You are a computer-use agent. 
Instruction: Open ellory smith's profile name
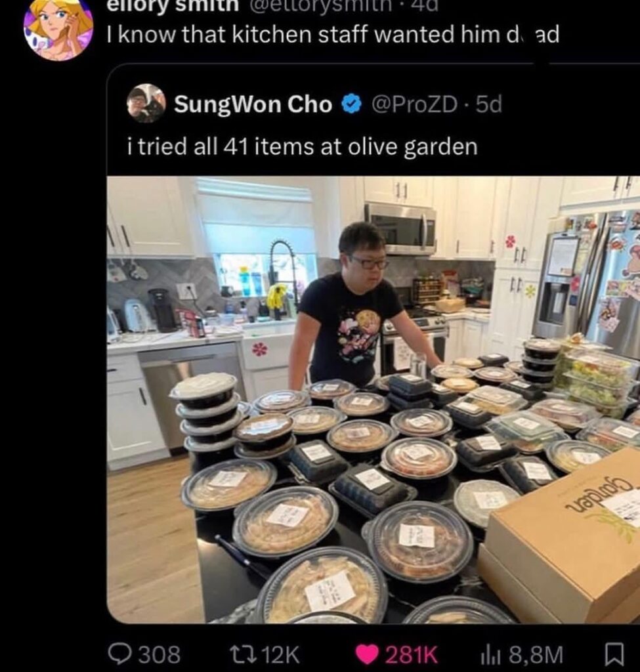point(173,5)
